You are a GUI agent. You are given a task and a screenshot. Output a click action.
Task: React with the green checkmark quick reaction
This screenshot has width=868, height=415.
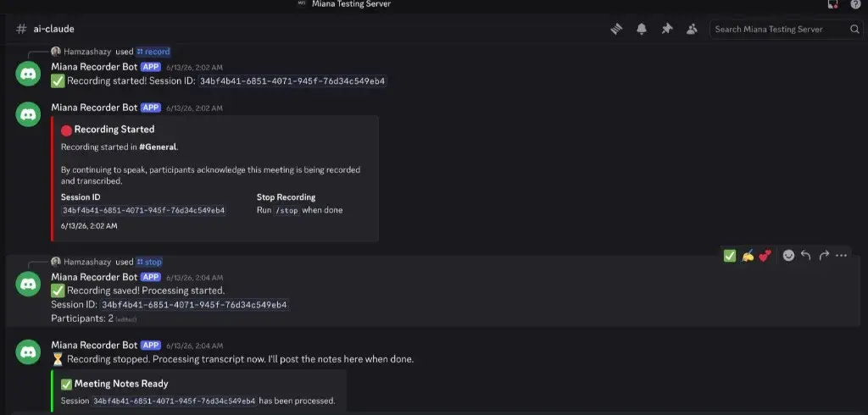point(730,256)
